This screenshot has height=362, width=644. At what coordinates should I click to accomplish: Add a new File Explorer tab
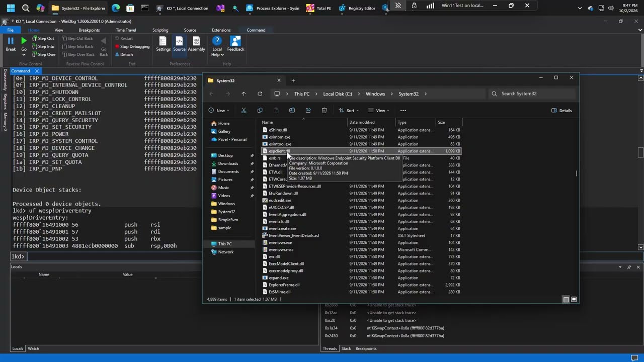(293, 80)
